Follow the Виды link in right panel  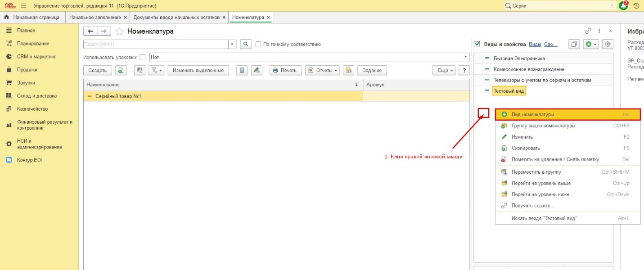point(535,44)
